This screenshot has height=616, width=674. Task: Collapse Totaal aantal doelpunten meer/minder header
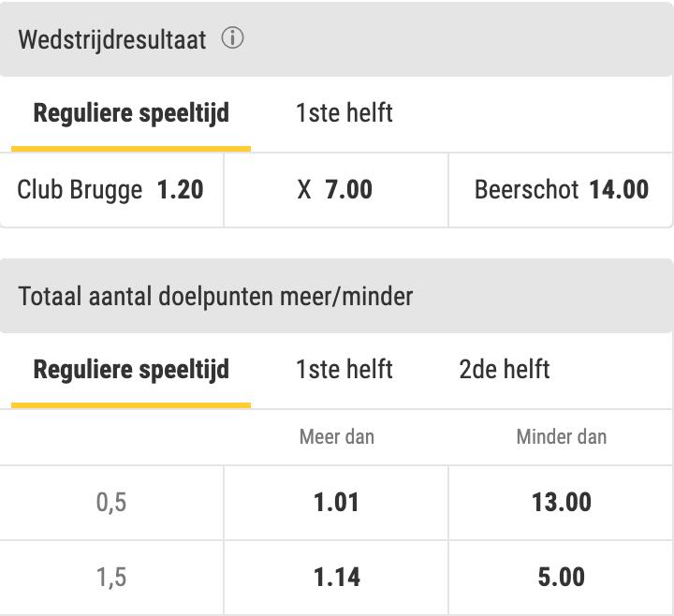click(x=337, y=296)
